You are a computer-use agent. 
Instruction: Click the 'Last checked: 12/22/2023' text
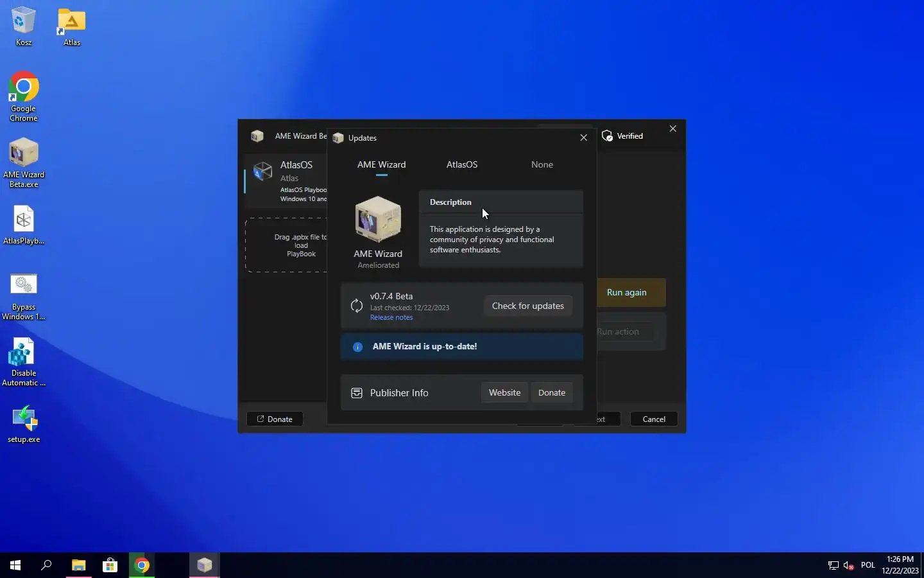pos(409,308)
